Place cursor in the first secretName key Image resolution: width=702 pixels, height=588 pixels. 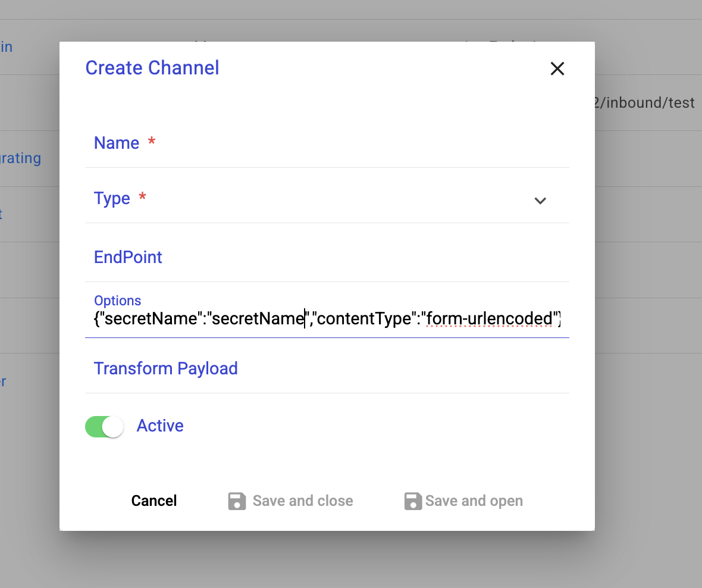[150, 319]
